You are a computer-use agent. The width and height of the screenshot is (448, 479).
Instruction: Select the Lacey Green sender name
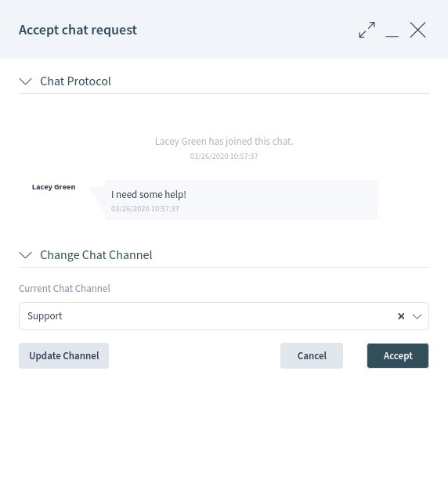[53, 187]
